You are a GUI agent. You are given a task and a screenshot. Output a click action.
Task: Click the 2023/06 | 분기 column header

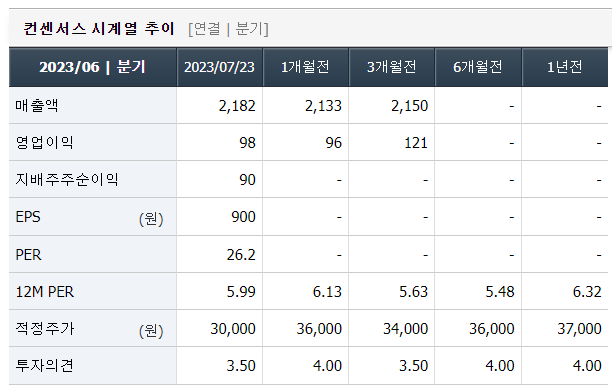[x=93, y=67]
